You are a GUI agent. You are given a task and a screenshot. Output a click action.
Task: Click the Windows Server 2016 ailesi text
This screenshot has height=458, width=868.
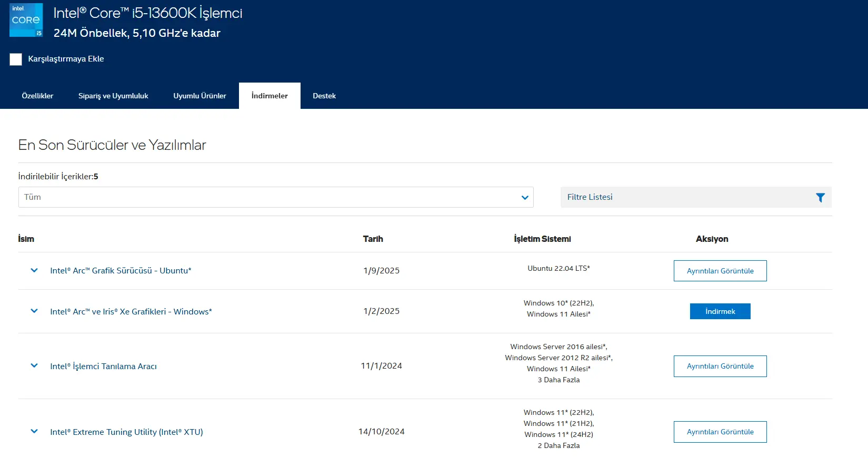click(558, 347)
